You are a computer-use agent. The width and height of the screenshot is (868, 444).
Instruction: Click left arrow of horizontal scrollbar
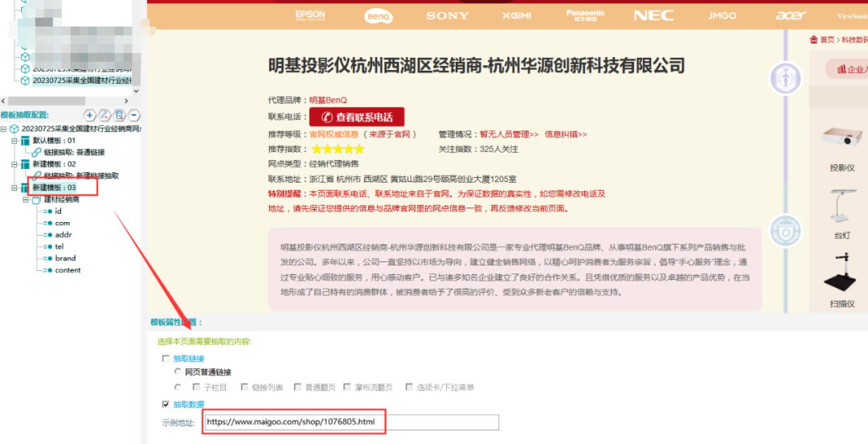tap(4, 101)
